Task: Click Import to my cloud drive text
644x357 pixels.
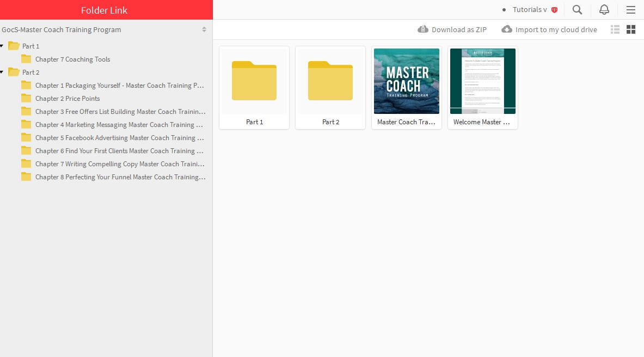Action: (x=556, y=29)
